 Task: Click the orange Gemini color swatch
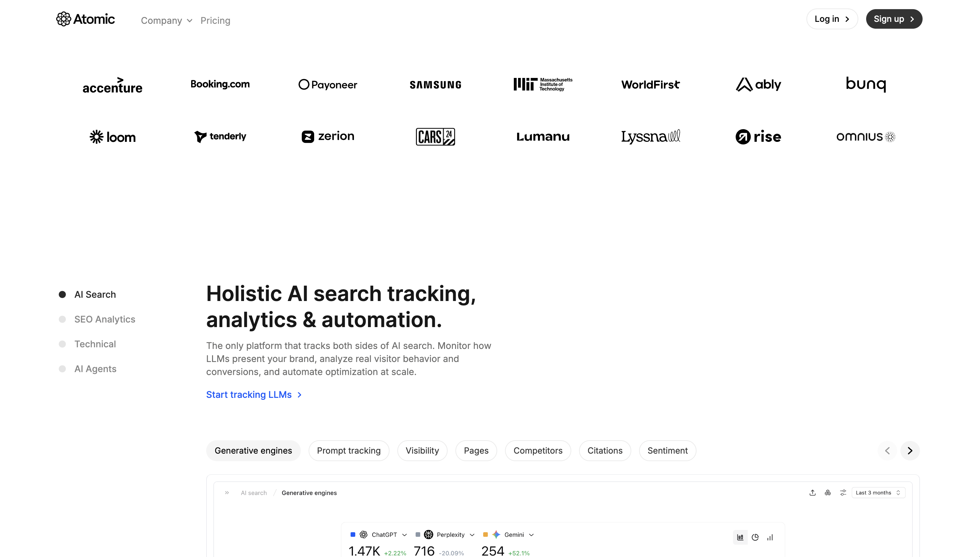click(485, 534)
